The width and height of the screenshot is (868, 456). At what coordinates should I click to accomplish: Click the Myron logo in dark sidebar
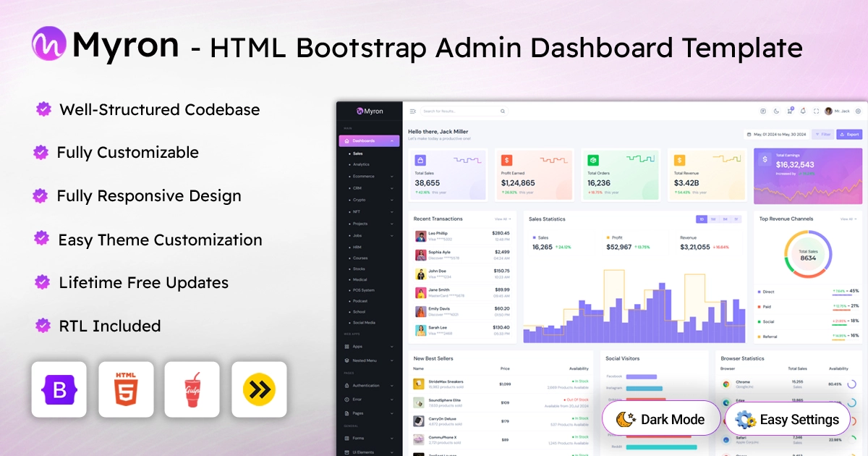[369, 111]
